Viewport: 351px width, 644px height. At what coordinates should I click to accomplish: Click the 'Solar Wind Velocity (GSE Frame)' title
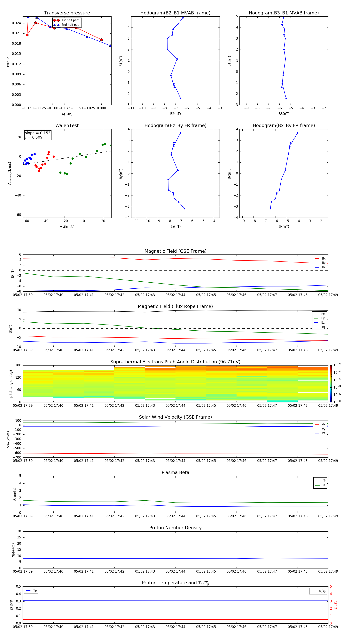tap(175, 417)
